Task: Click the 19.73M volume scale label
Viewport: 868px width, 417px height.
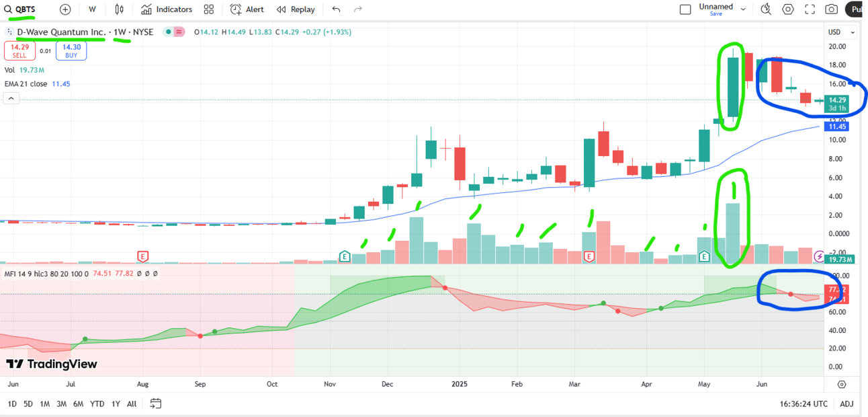Action: pyautogui.click(x=840, y=259)
